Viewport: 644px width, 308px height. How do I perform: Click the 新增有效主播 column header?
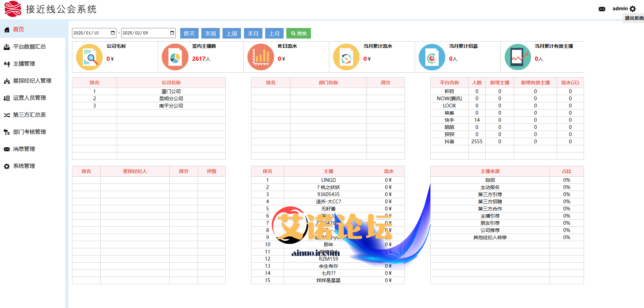(535, 83)
